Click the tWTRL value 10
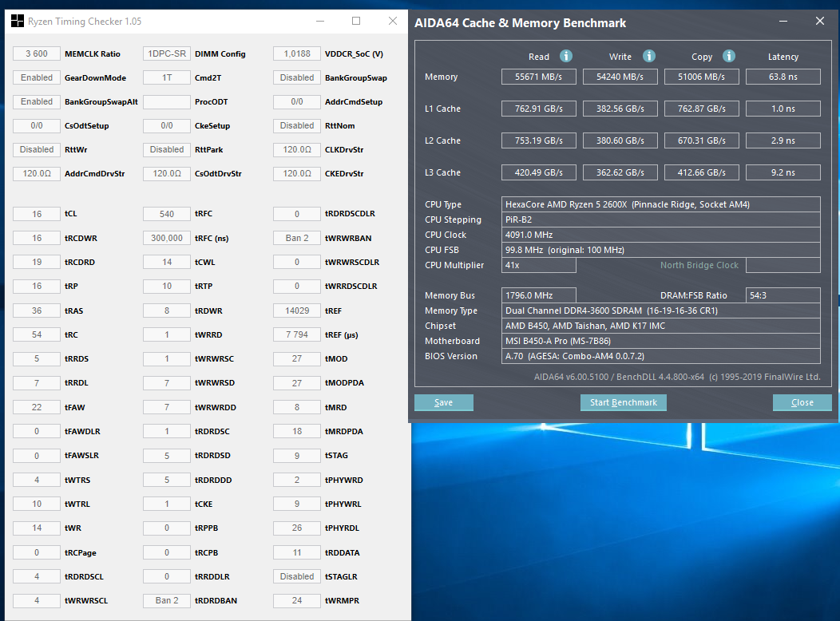 coord(37,504)
